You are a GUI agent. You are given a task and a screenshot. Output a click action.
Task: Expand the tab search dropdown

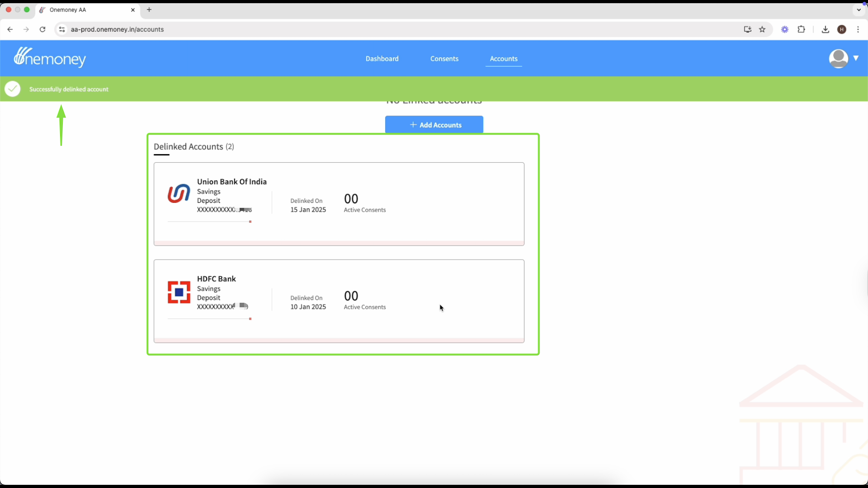click(x=859, y=9)
